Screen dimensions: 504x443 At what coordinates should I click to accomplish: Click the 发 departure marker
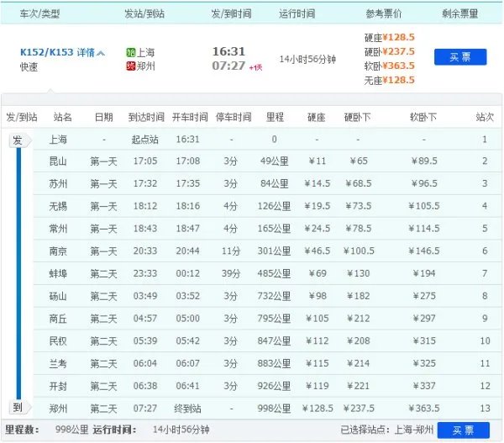click(19, 140)
